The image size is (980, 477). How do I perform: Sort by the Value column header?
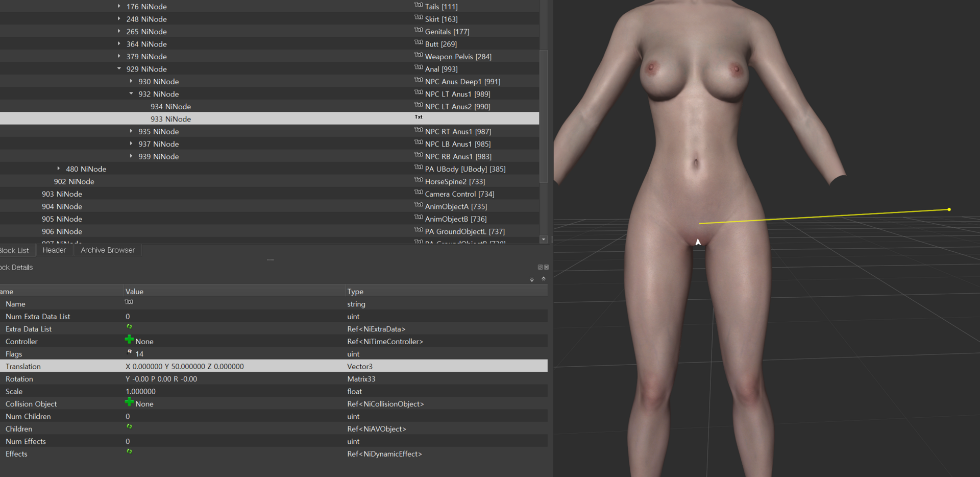[234, 292]
